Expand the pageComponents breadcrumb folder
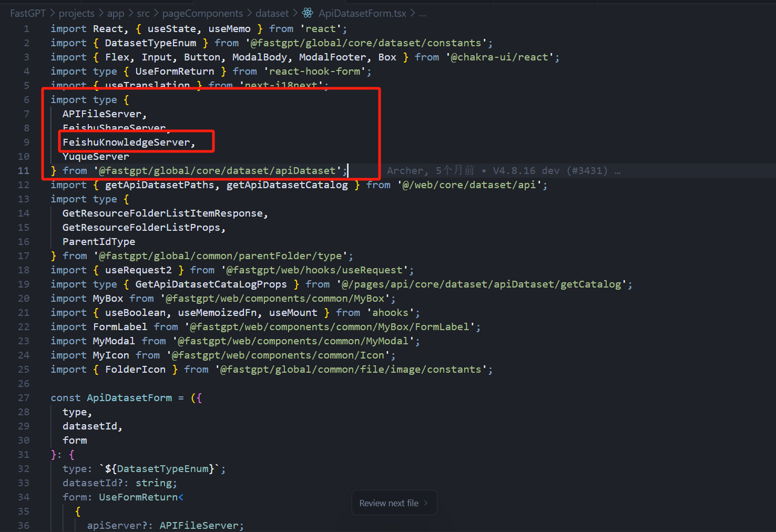 [202, 13]
